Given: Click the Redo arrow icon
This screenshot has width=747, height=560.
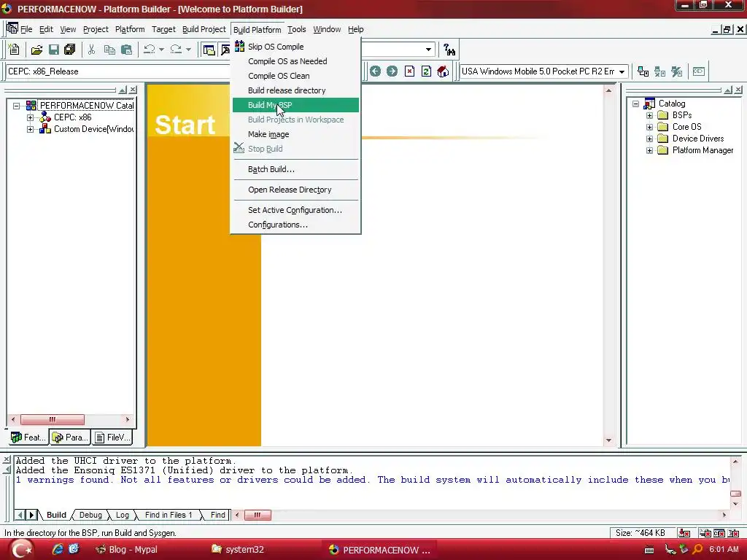Looking at the screenshot, I should (176, 49).
